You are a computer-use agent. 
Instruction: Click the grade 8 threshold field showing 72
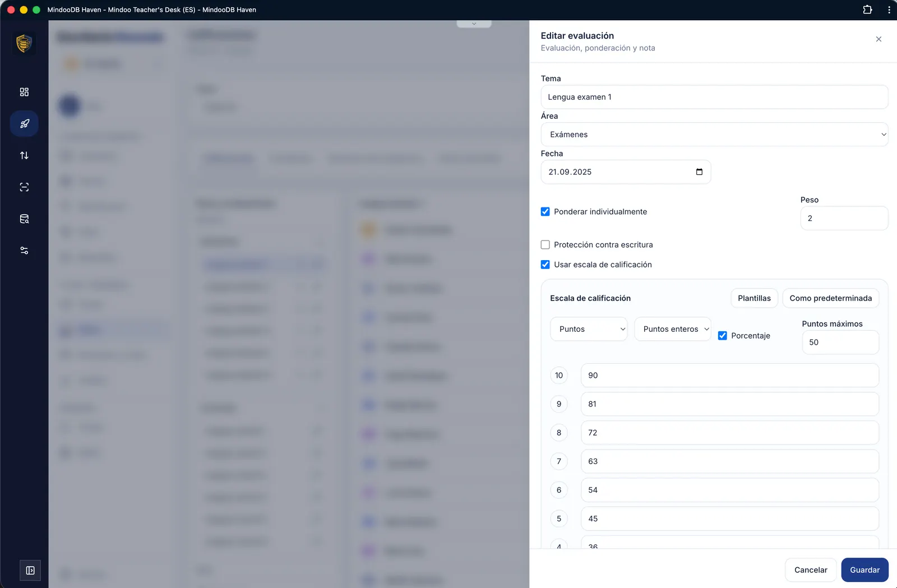pyautogui.click(x=729, y=433)
